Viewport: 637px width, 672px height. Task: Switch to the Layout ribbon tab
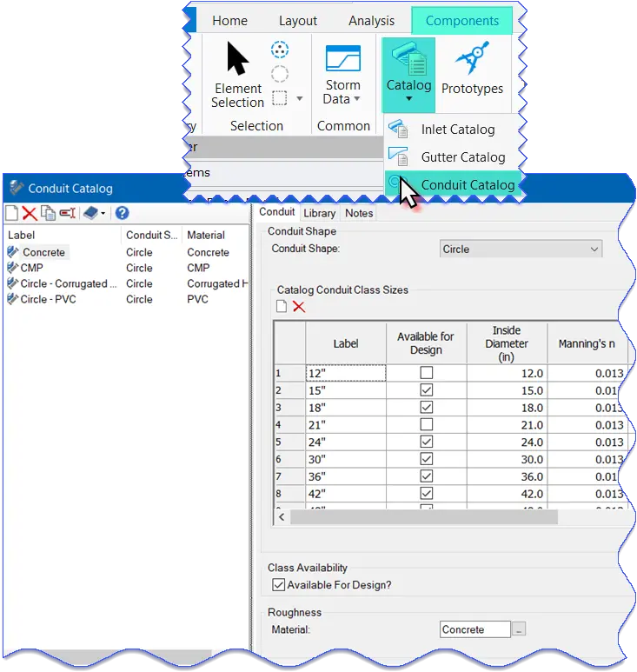pyautogui.click(x=298, y=21)
